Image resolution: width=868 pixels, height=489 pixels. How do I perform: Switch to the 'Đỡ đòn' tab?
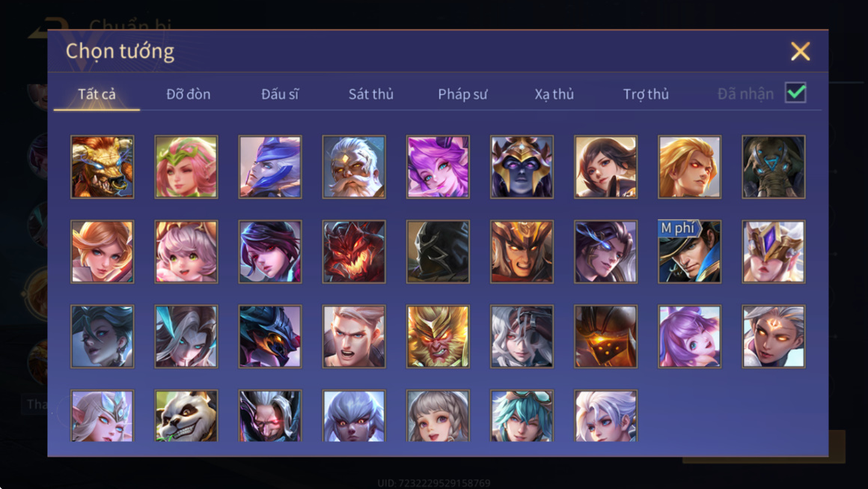click(x=189, y=94)
